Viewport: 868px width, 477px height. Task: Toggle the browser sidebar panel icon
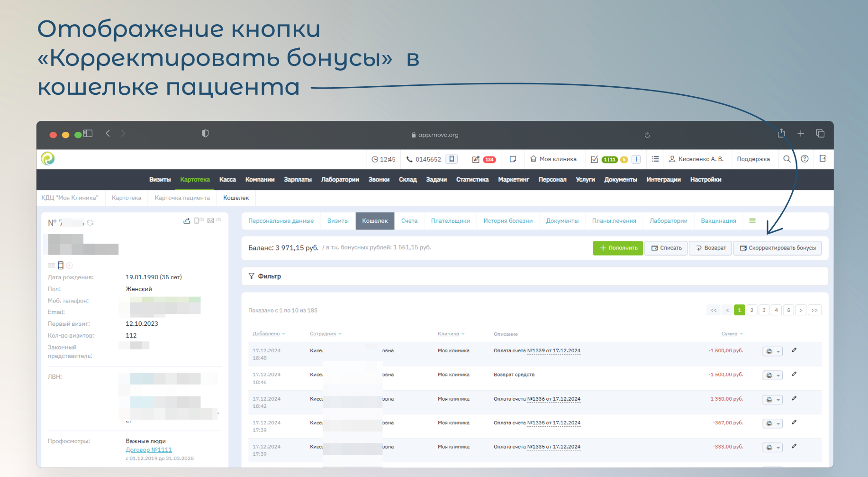[88, 134]
